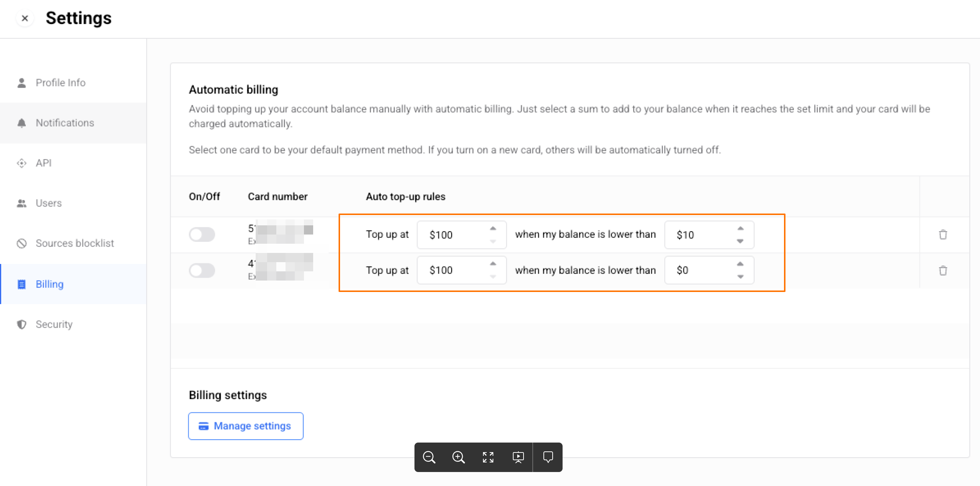Open Security settings
The image size is (980, 486).
[x=73, y=324]
